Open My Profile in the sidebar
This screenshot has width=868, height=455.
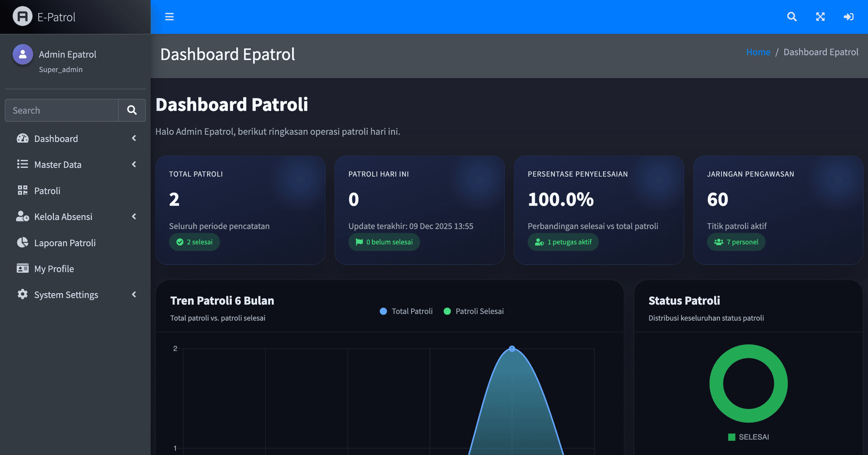(x=54, y=269)
